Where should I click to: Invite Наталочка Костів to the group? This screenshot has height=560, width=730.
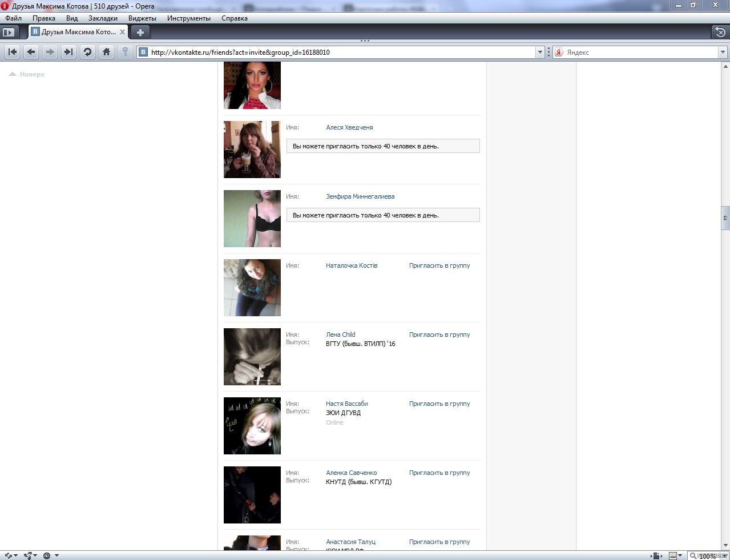tap(439, 265)
